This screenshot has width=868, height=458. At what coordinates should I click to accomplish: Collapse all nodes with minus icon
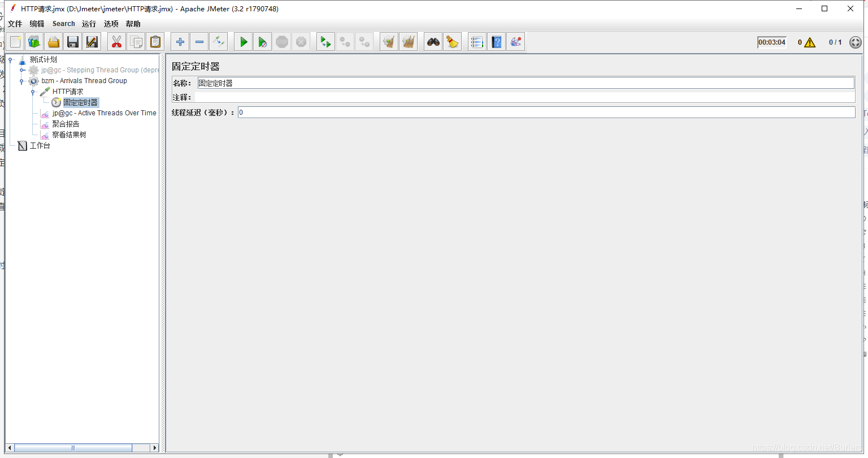(199, 42)
